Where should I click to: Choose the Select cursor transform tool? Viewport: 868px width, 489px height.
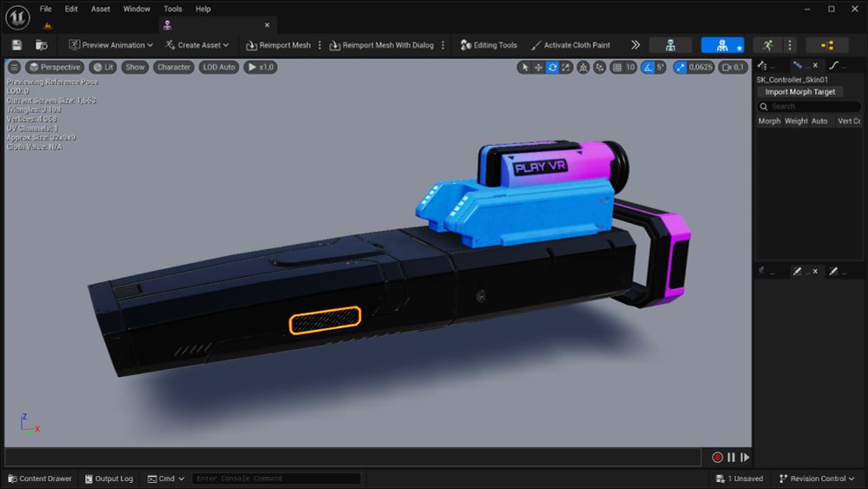524,68
